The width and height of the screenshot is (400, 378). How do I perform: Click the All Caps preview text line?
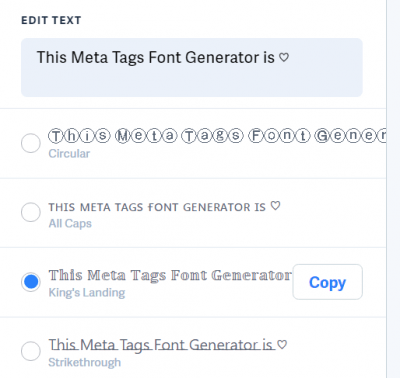[164, 207]
